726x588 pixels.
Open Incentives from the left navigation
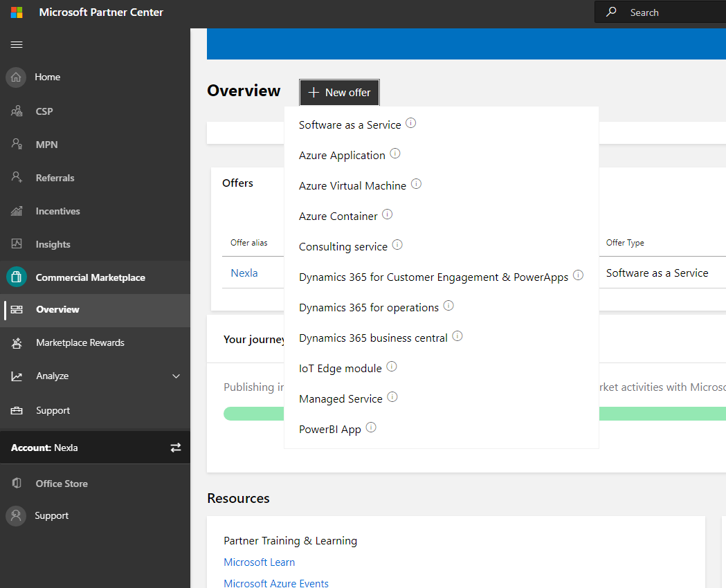[x=15, y=210]
